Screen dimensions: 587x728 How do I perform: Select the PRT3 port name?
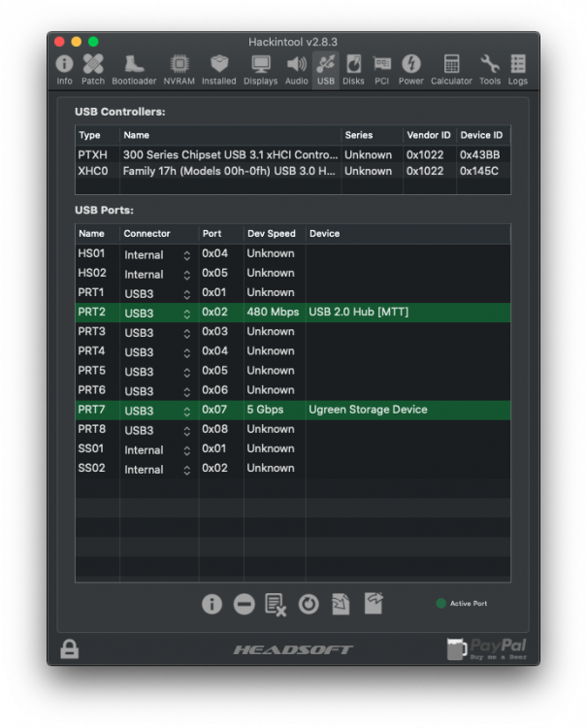point(91,331)
